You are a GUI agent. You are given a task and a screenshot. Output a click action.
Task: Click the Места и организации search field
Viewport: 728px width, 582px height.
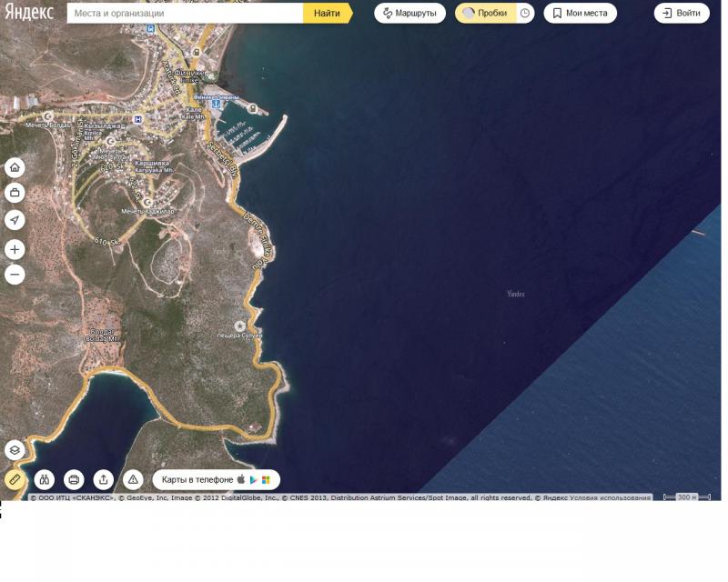(185, 14)
